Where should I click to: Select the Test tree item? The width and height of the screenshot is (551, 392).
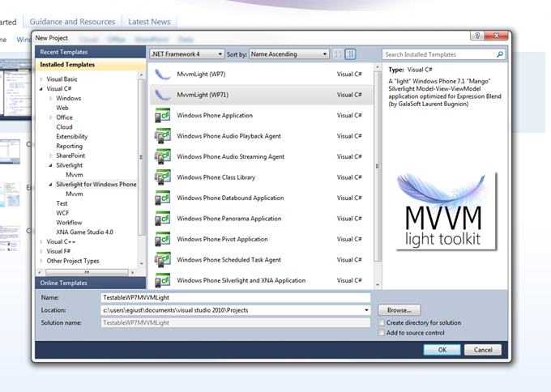pos(62,203)
